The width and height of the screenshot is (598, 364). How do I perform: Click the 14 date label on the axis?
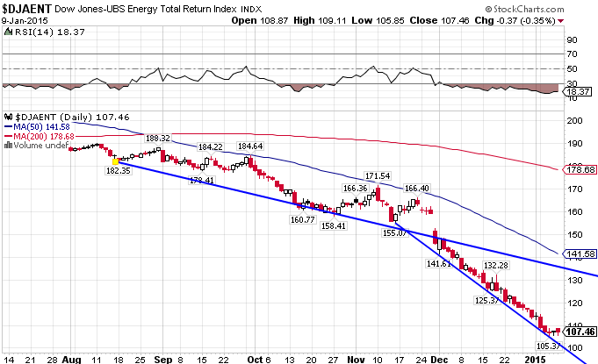[9, 360]
